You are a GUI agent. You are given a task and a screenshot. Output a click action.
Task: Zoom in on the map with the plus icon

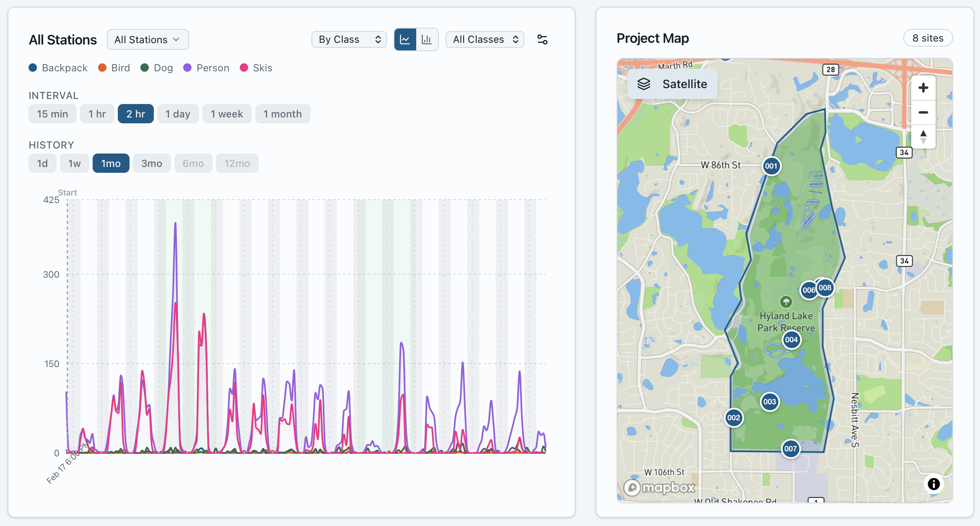923,88
